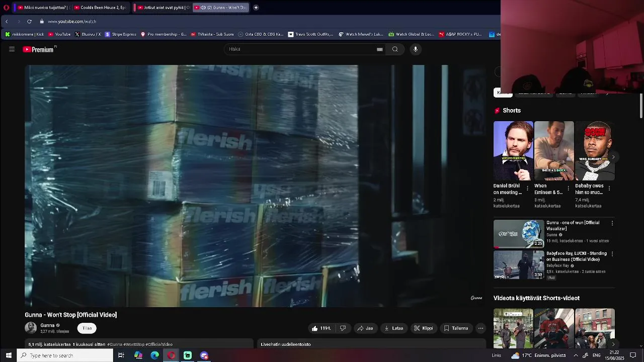The width and height of the screenshot is (644, 362).
Task: Open the 'mikkomane | Kick' bookmark
Action: tap(24, 34)
